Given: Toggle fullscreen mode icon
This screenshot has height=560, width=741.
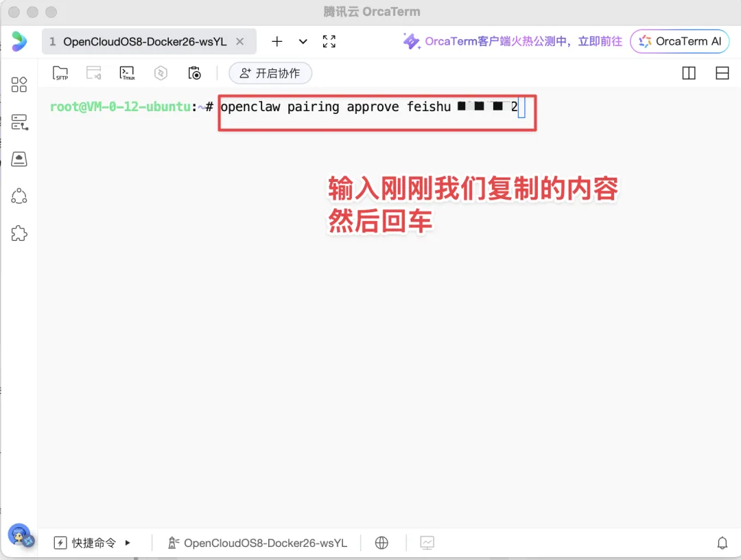Looking at the screenshot, I should (329, 42).
